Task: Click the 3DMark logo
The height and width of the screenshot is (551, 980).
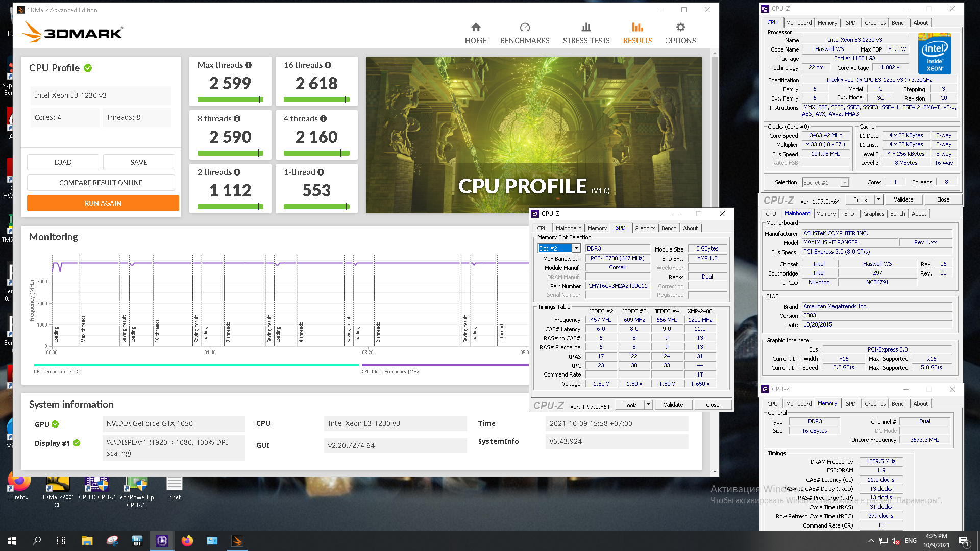Action: 72,32
